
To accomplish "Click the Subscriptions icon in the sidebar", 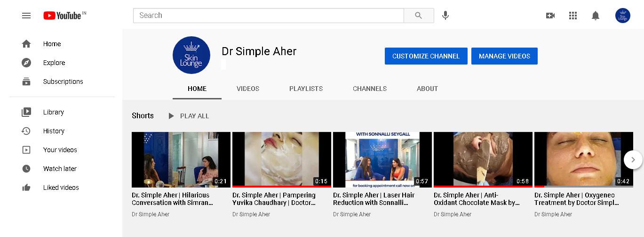I will 26,82.
